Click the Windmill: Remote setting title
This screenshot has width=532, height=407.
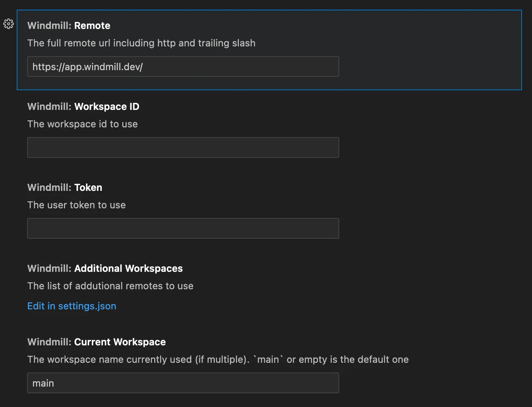pyautogui.click(x=69, y=26)
